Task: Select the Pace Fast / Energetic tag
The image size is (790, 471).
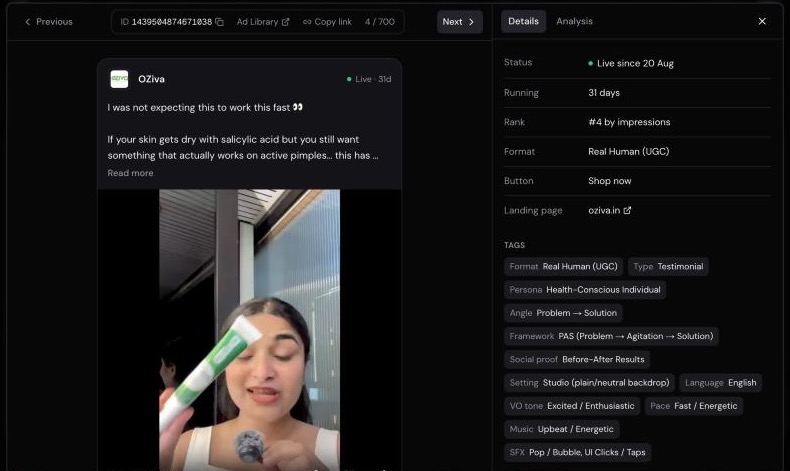Action: click(x=694, y=406)
